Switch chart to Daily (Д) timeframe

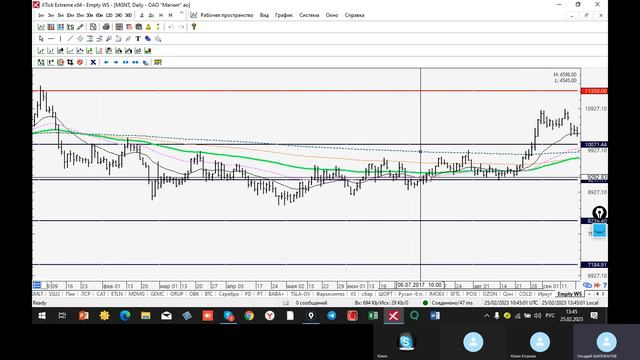click(x=142, y=15)
